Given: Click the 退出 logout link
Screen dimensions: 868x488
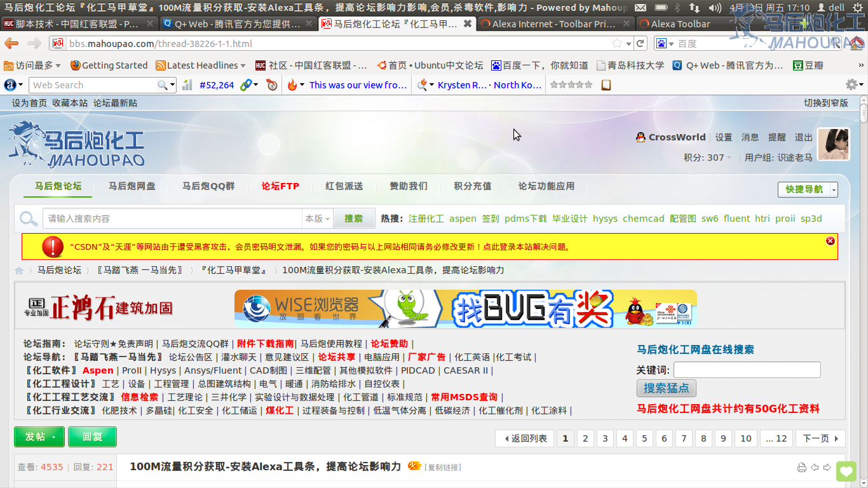Looking at the screenshot, I should click(x=804, y=137).
